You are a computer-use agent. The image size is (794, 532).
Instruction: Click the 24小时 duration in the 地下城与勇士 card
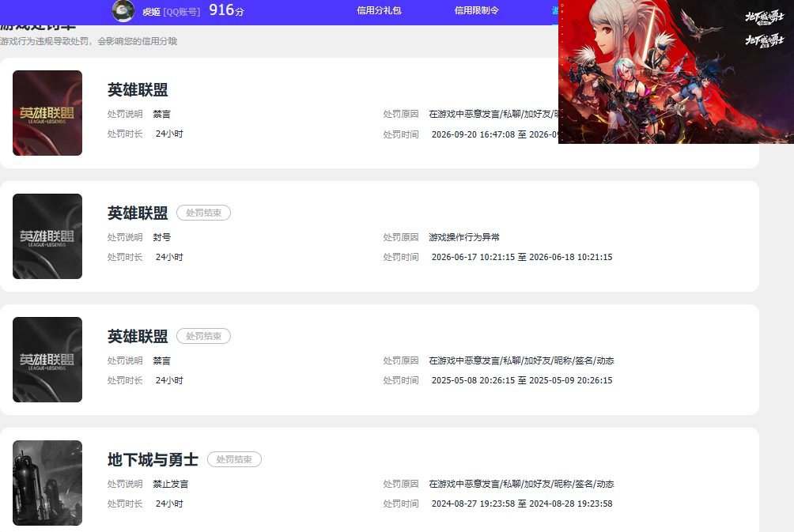170,504
